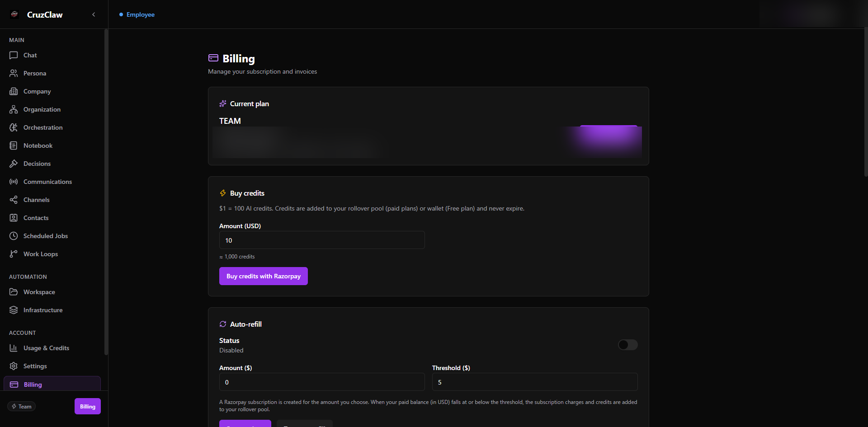The height and width of the screenshot is (427, 868).
Task: Click the Buy credits lightning icon
Action: (223, 193)
